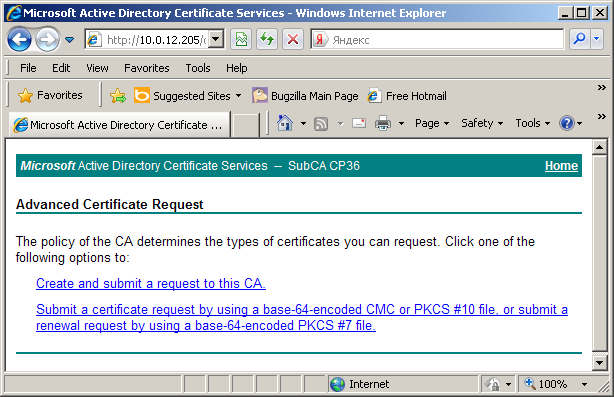Image resolution: width=614 pixels, height=397 pixels.
Task: Open the Tools command bar menu
Action: click(533, 124)
